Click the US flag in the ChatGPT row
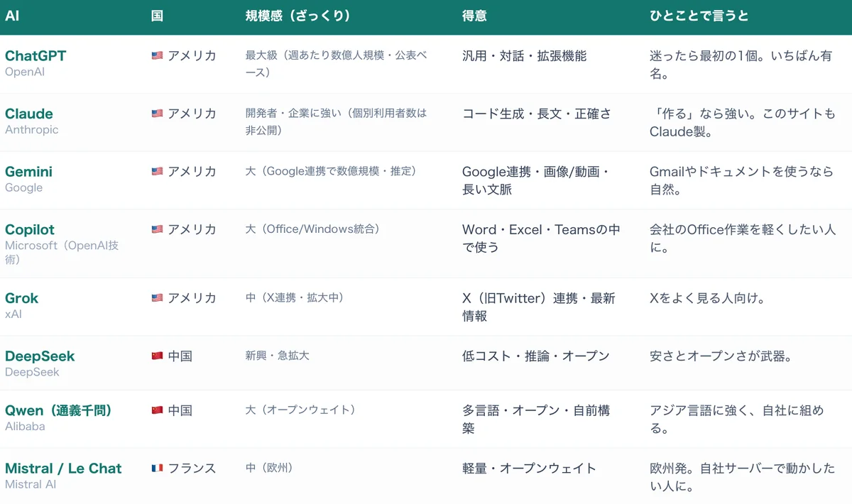The height and width of the screenshot is (504, 852). (157, 55)
